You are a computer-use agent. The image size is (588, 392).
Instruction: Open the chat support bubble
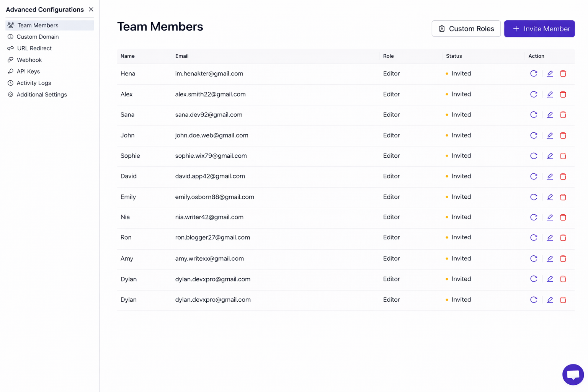point(573,374)
